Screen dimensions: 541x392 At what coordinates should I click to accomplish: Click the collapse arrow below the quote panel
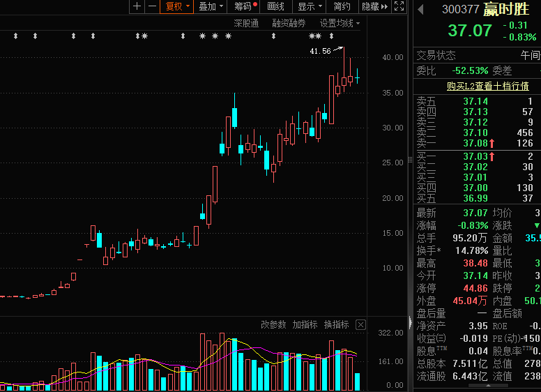(x=410, y=322)
